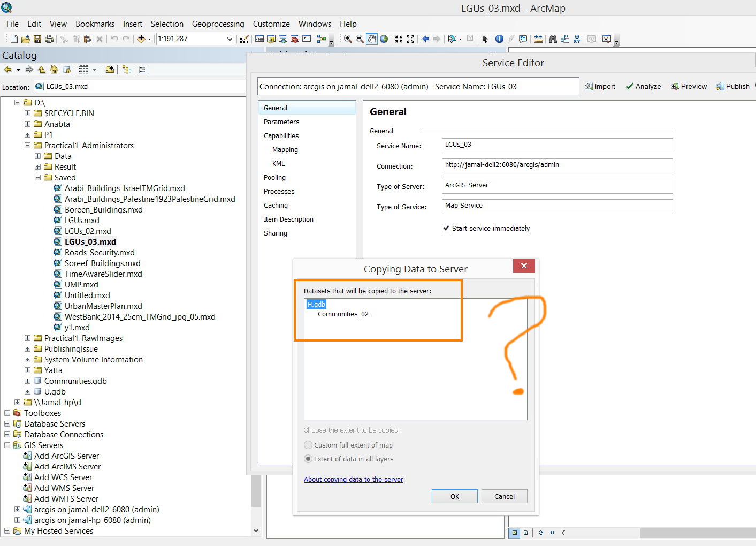The width and height of the screenshot is (756, 546).
Task: Click the Add Data icon
Action: click(x=141, y=39)
